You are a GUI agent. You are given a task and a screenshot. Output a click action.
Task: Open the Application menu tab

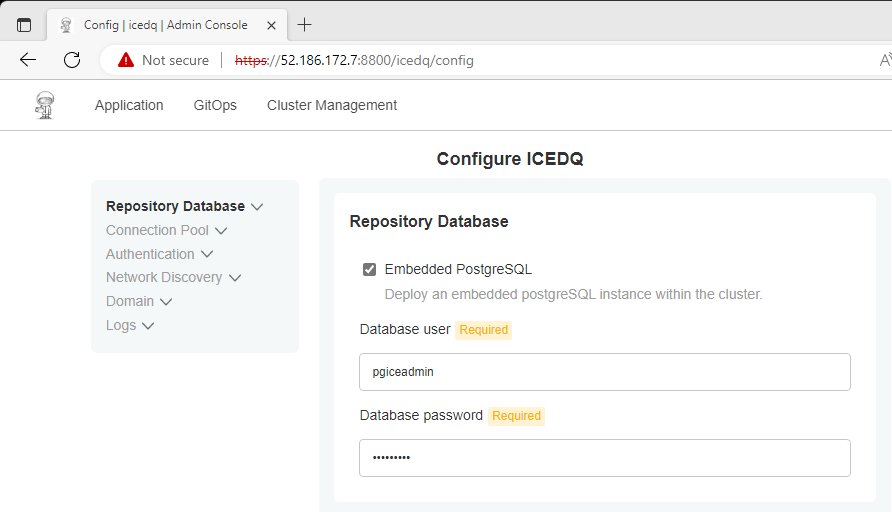click(x=129, y=105)
